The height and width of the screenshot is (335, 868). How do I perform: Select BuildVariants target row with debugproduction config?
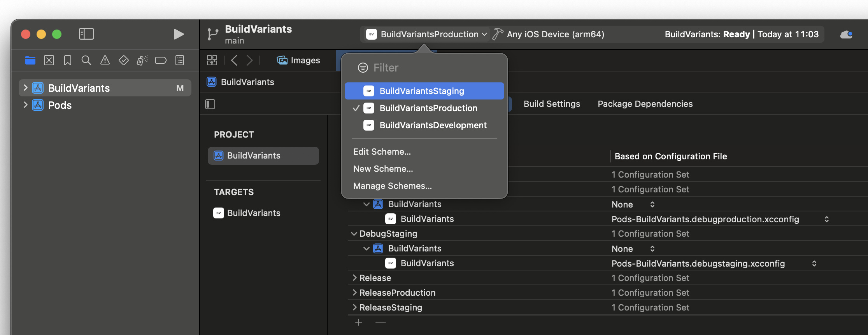pyautogui.click(x=427, y=219)
